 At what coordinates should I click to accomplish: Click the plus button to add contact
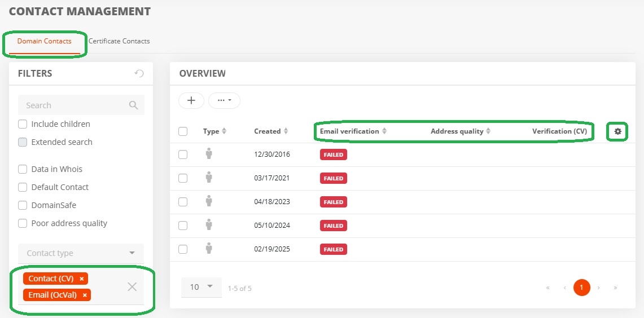tap(191, 100)
